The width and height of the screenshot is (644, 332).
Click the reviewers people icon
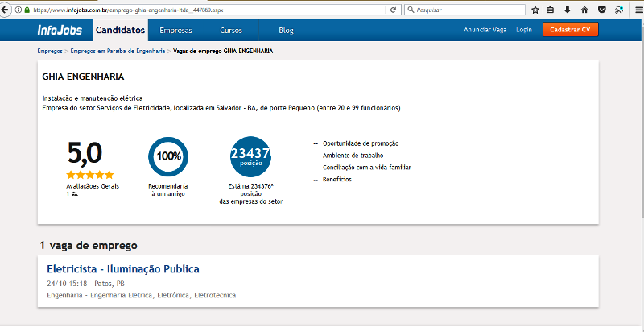[x=74, y=193]
